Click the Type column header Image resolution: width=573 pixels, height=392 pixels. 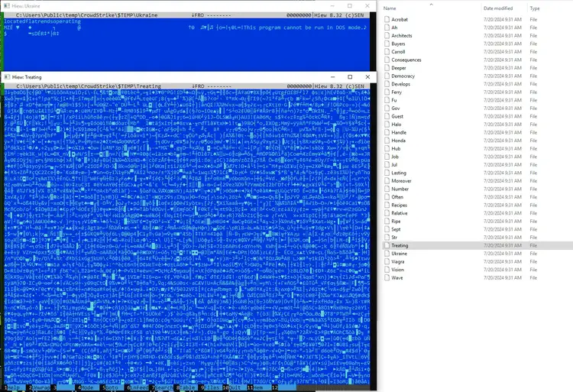click(535, 8)
